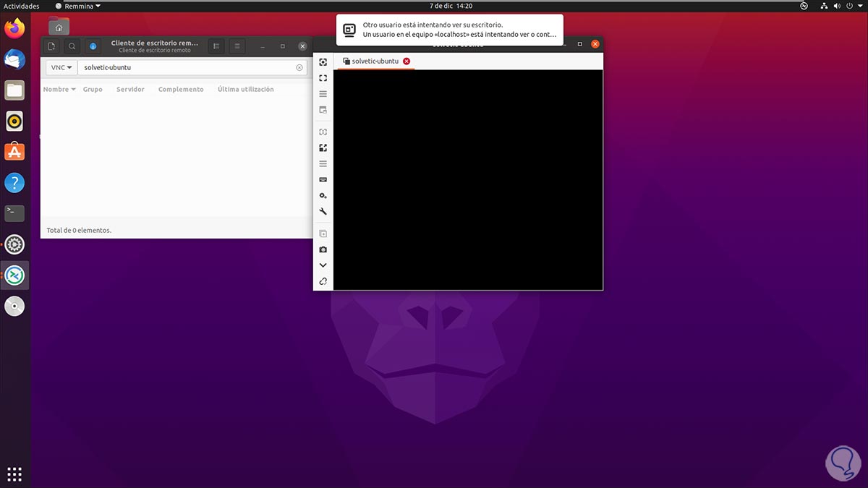Toggle scaled mode in the connection toolbar

tap(323, 148)
